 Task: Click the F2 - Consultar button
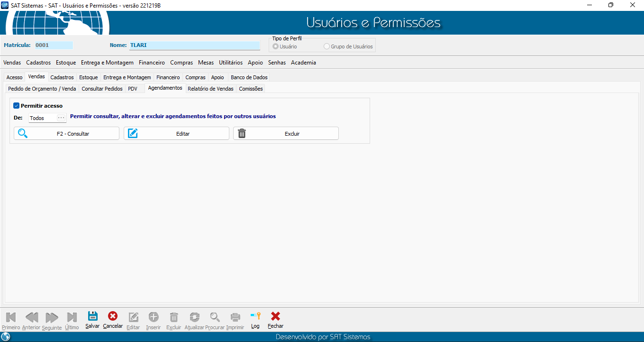(x=67, y=134)
